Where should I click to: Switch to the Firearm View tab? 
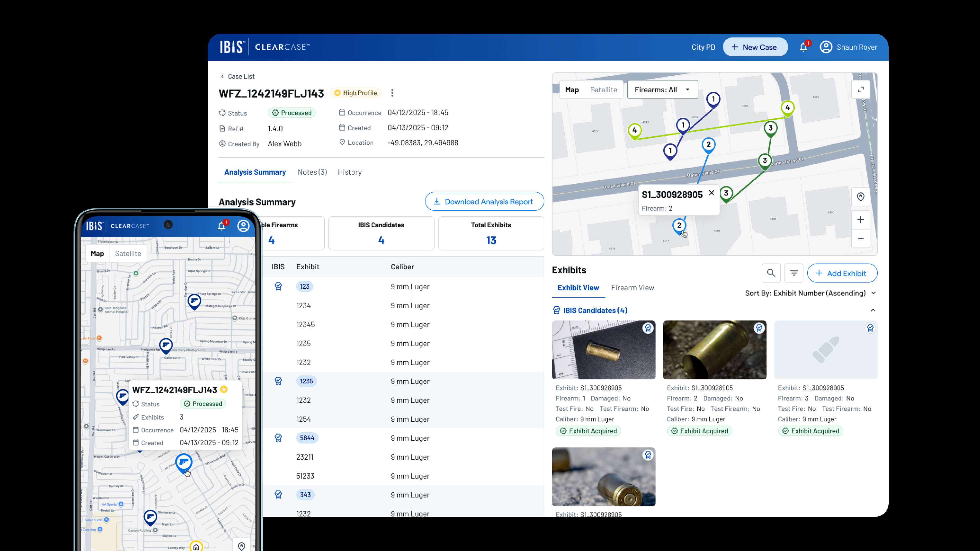point(632,288)
